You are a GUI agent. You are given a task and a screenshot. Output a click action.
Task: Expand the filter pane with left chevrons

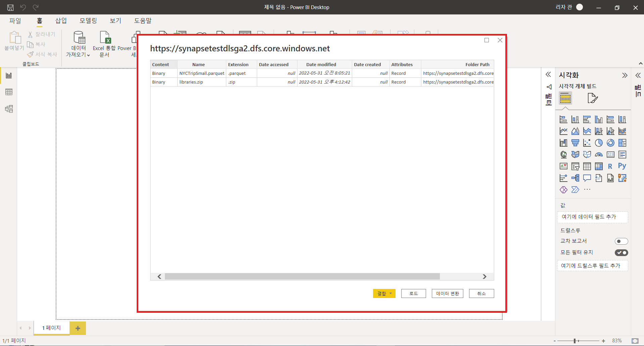(548, 75)
